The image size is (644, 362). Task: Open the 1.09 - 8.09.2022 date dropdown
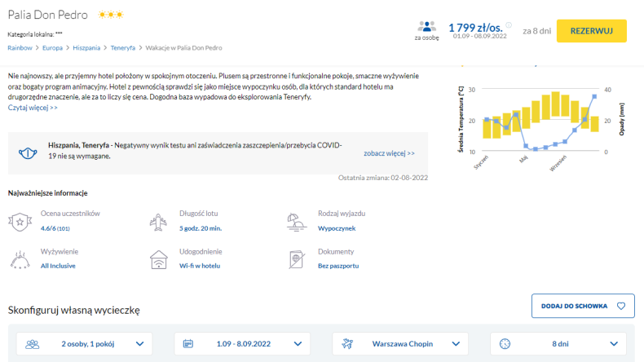click(x=242, y=343)
